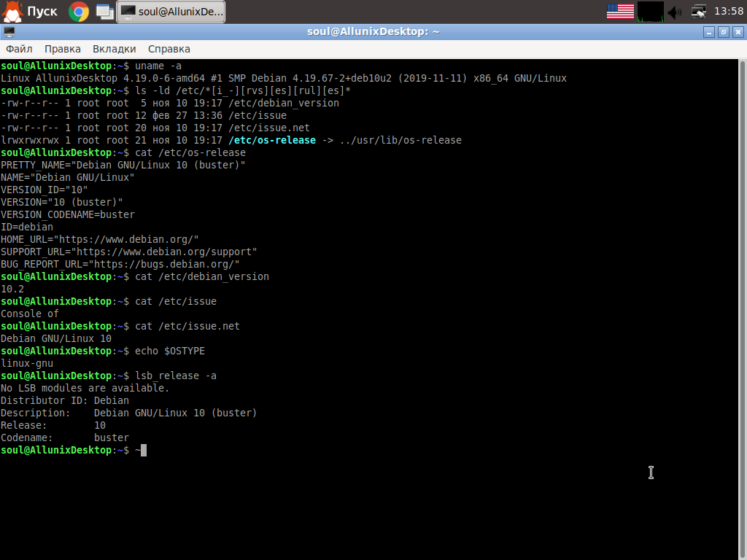The width and height of the screenshot is (747, 560).
Task: Click the terminal vertical scrollbar
Action: coord(742,309)
